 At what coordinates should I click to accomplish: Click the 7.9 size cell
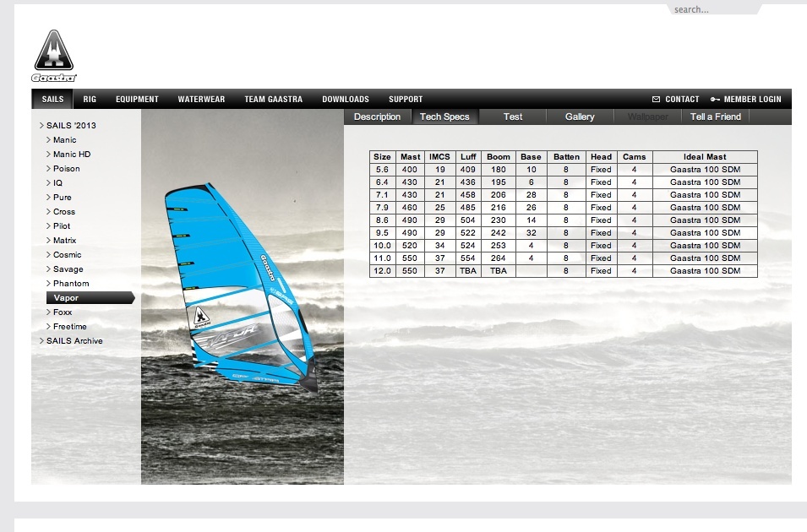(383, 208)
